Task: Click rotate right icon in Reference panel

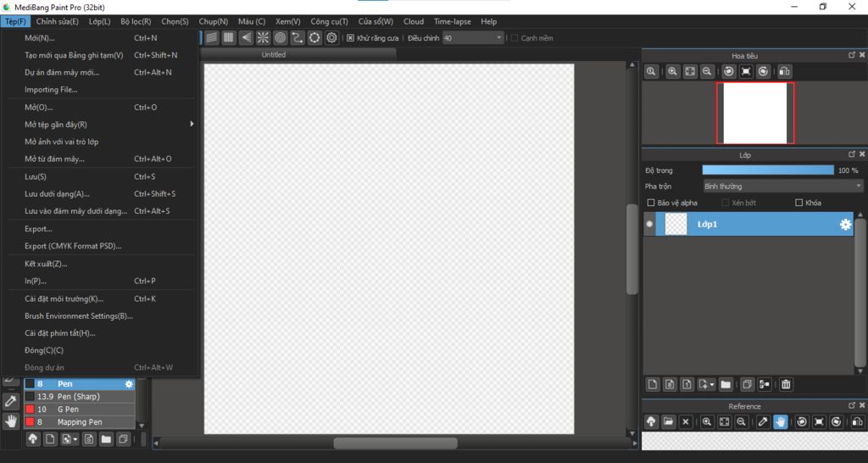Action: click(837, 422)
